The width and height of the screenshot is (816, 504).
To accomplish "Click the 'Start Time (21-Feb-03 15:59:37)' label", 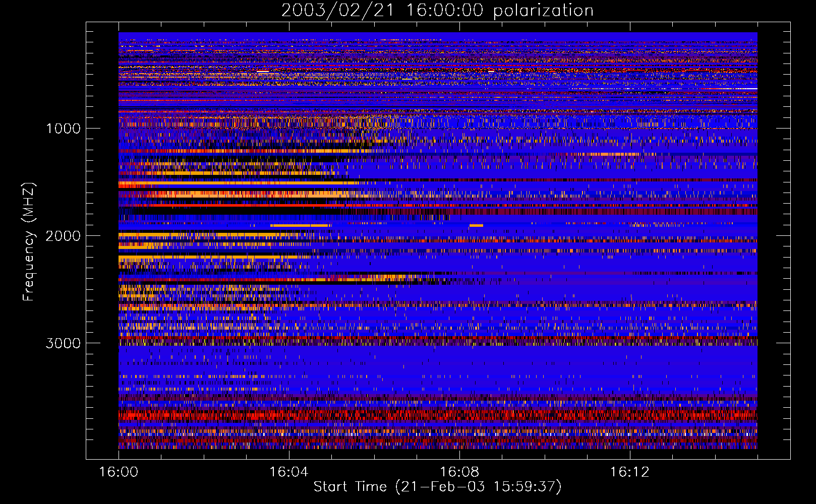I will (x=437, y=487).
